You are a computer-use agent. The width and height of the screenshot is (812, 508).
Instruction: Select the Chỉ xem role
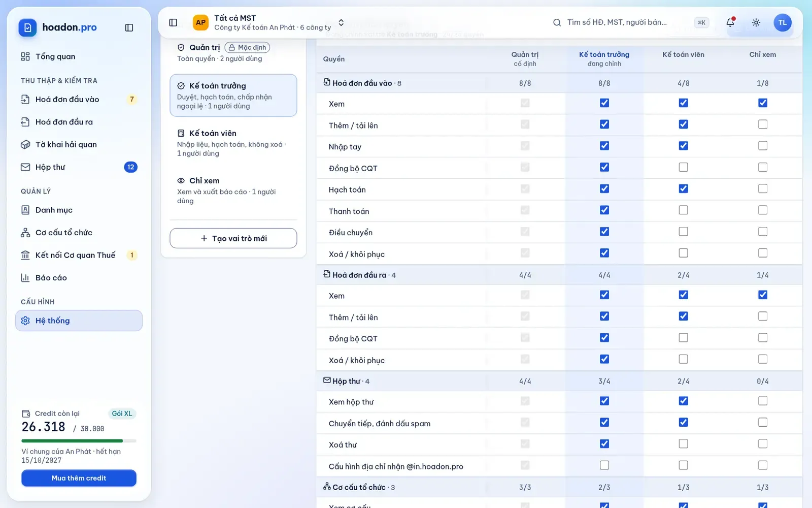(233, 190)
